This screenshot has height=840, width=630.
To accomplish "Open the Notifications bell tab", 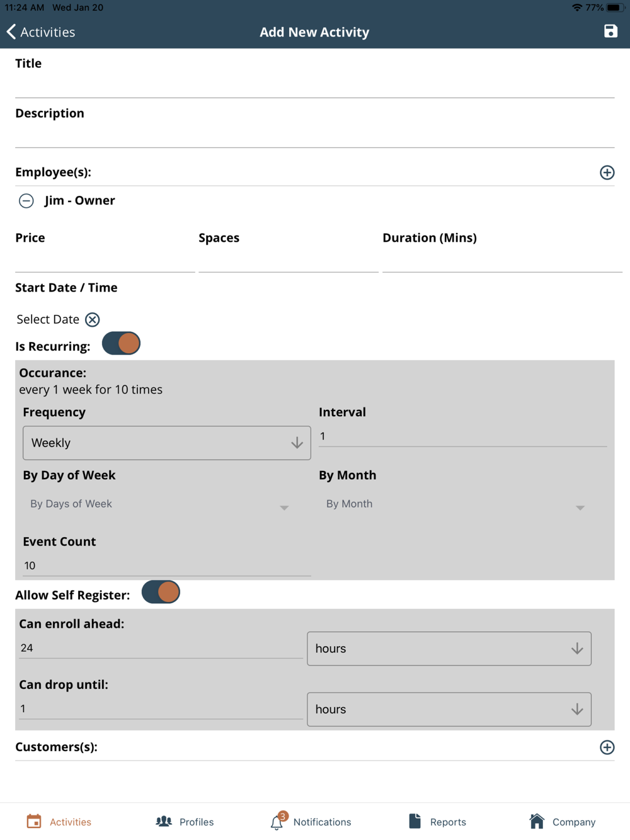I will 311,821.
